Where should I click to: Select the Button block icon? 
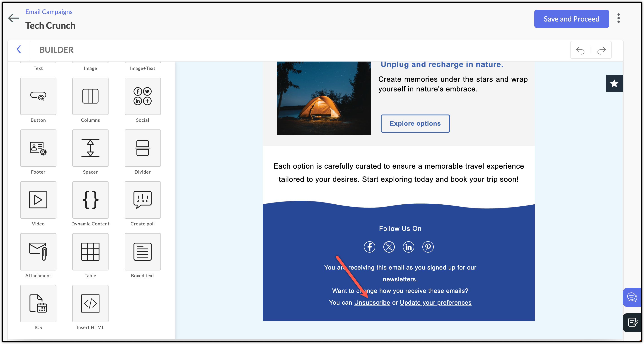click(38, 96)
